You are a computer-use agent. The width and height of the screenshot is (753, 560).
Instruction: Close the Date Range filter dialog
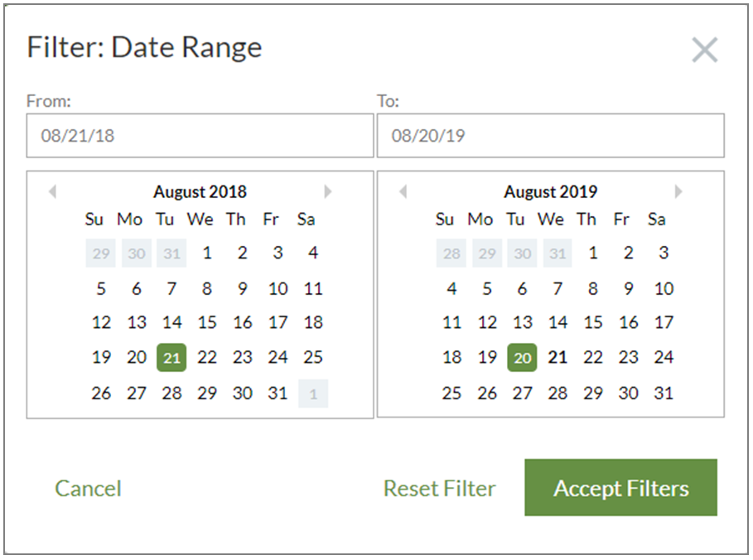(x=704, y=50)
